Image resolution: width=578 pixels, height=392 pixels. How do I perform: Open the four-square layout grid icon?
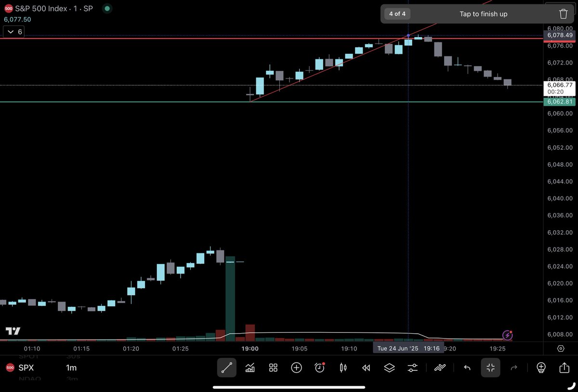click(273, 368)
